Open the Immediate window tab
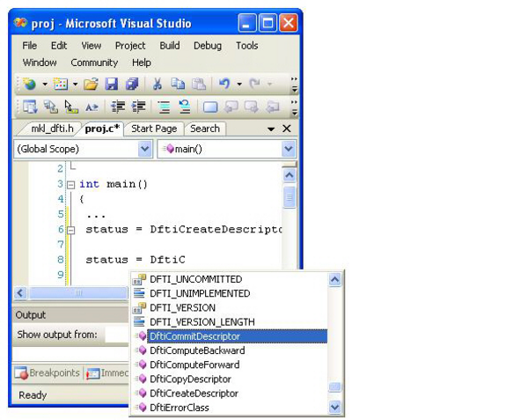The image size is (528, 420). 107,373
